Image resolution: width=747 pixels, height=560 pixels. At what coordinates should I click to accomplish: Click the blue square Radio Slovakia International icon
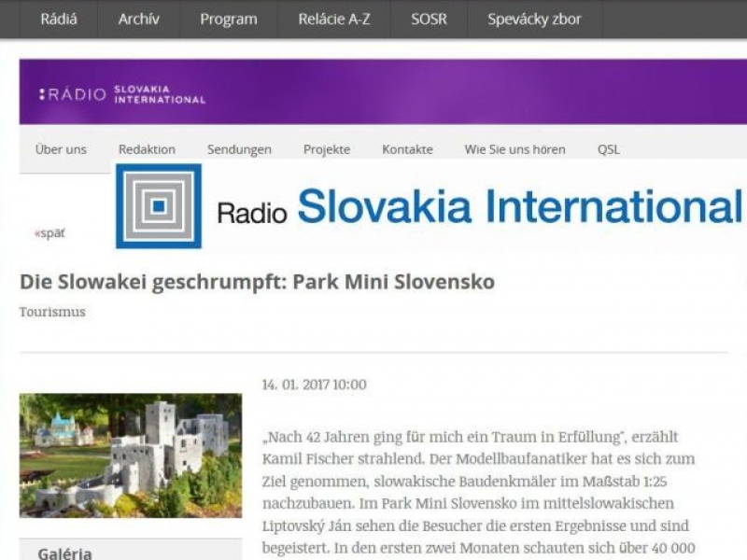coord(159,206)
